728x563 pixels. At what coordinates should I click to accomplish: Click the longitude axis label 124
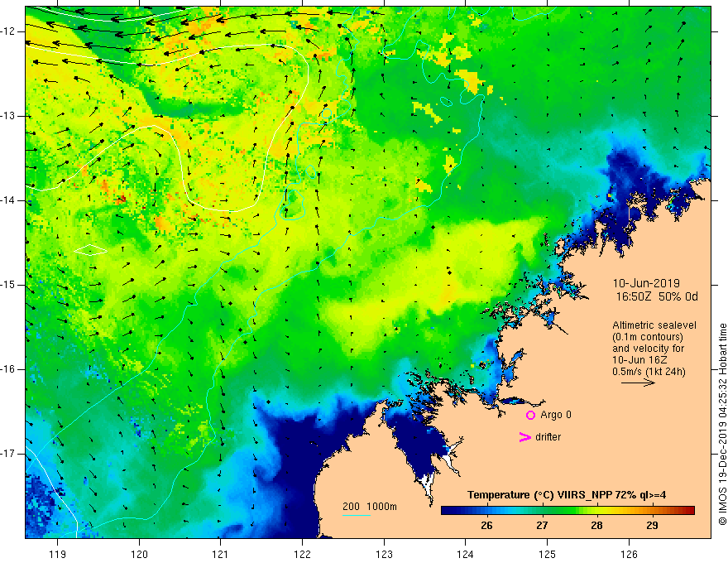(465, 554)
